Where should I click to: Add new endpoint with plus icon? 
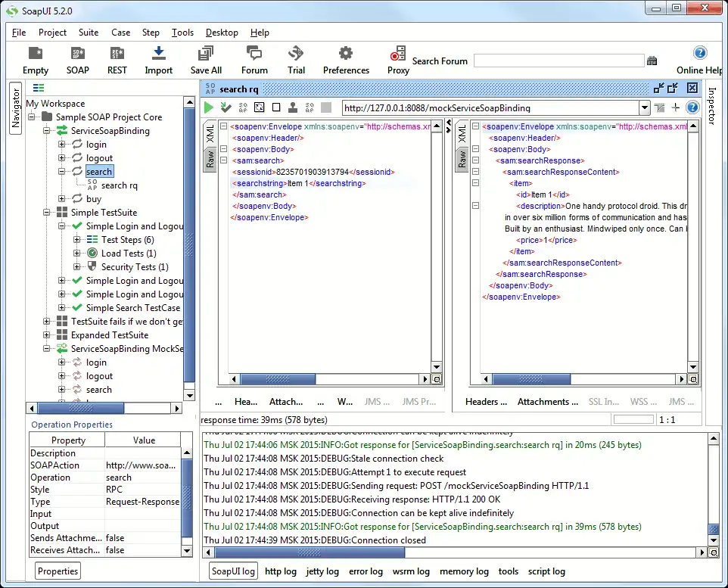click(676, 107)
